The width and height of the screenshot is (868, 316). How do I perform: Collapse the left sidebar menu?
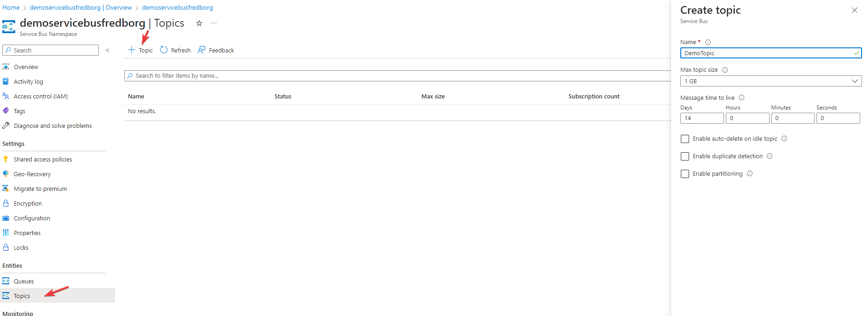pyautogui.click(x=108, y=50)
